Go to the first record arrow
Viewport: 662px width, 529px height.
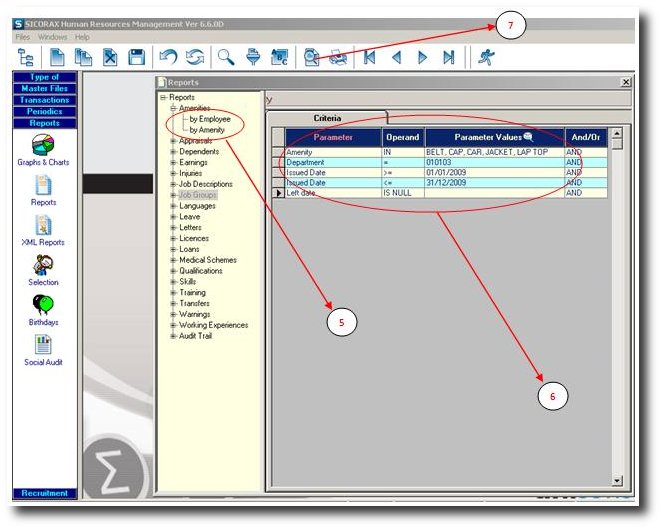[x=370, y=58]
